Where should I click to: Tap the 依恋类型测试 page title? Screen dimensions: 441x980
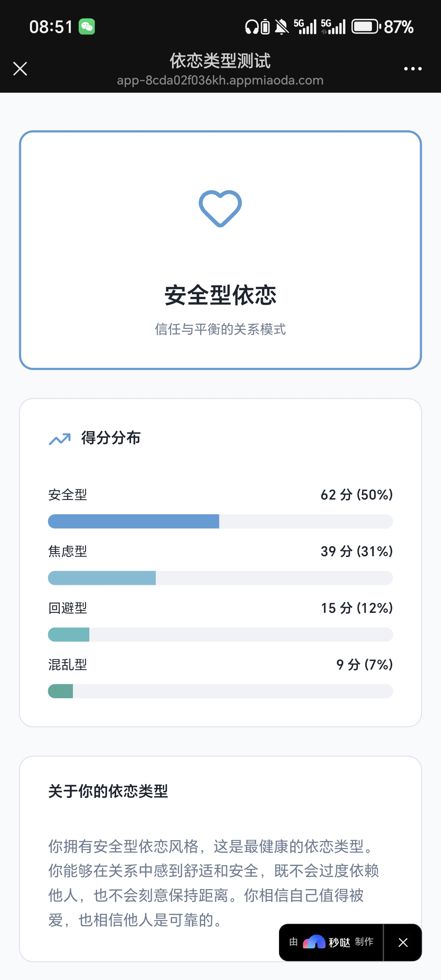(220, 61)
